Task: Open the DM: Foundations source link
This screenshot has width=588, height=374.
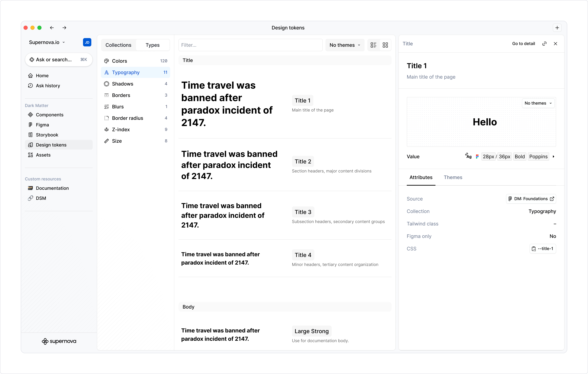Action: 531,199
